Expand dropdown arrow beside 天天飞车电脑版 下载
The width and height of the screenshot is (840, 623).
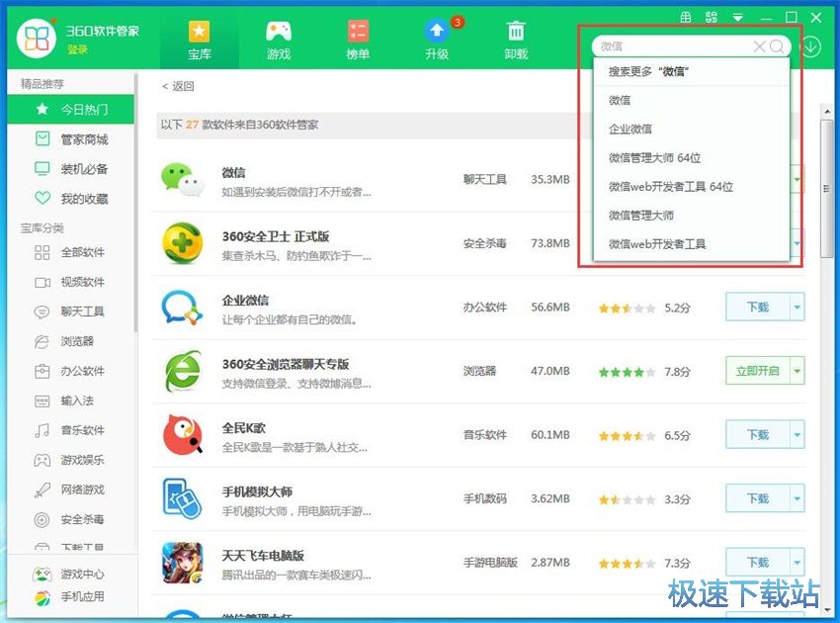798,563
